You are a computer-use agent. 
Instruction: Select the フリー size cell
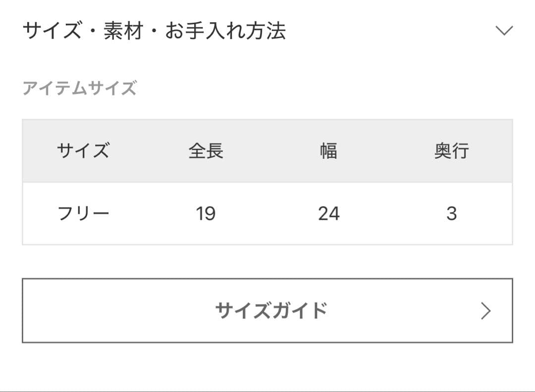pyautogui.click(x=83, y=214)
